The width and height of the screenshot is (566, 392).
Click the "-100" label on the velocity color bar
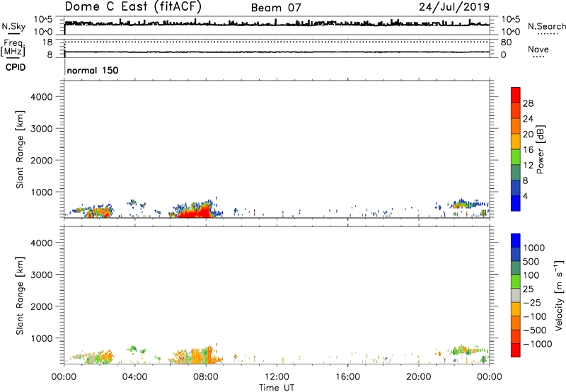[534, 316]
